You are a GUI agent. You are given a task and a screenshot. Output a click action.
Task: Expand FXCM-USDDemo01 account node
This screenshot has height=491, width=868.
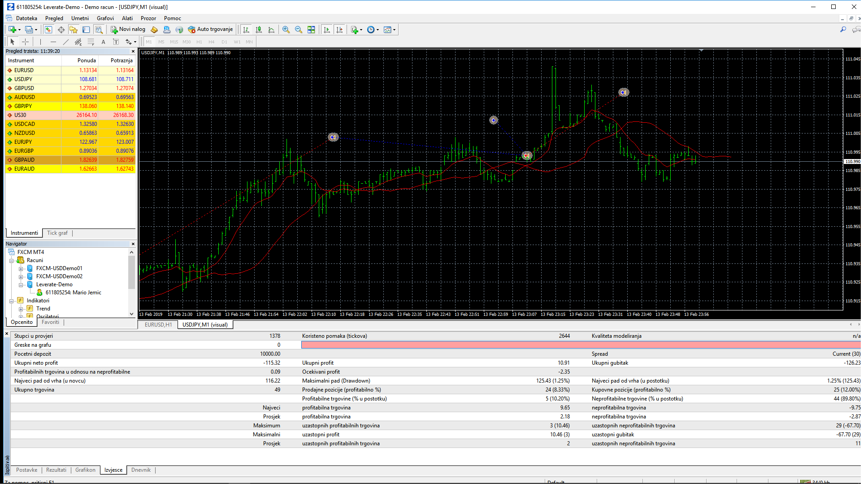point(21,269)
